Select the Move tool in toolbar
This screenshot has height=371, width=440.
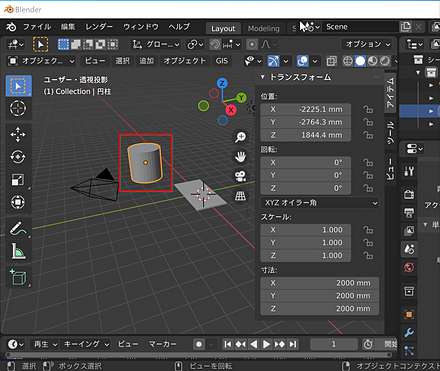(18, 134)
